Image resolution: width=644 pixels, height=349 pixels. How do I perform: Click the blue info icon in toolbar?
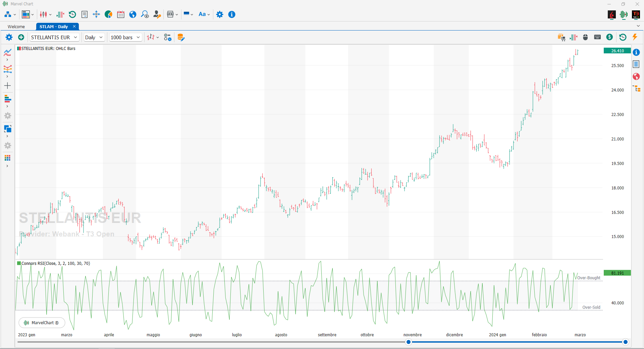(232, 14)
